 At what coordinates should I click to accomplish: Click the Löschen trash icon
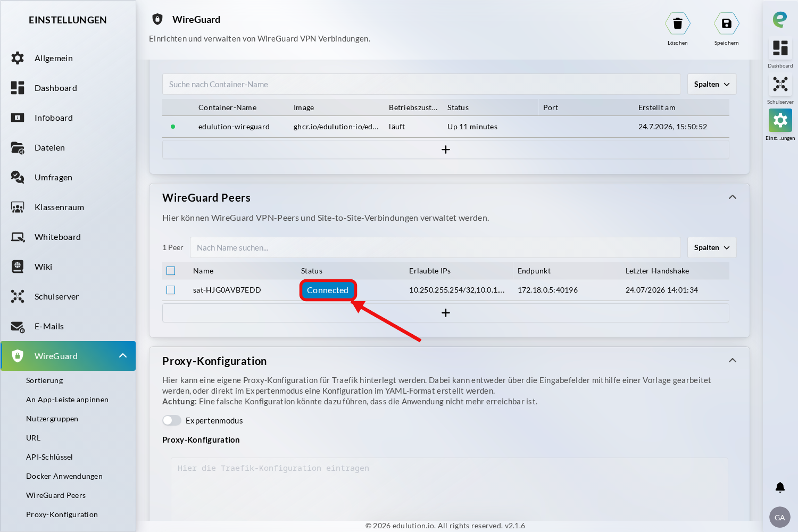678,23
